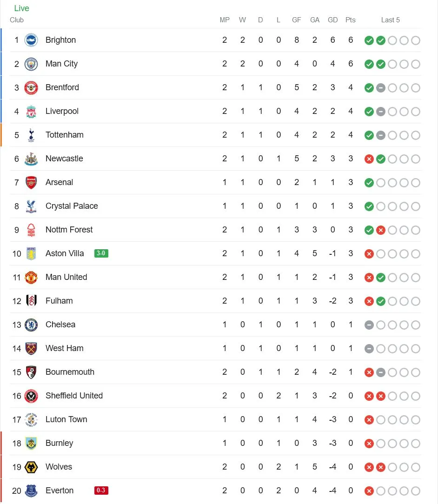Screen dimensions: 438x504
Task: Select the Luton Town team name
Action: click(66, 419)
